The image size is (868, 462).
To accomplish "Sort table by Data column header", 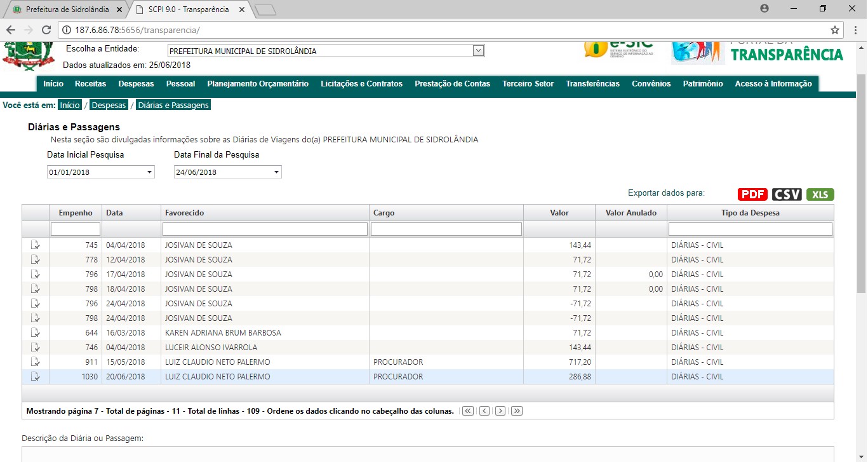I will click(x=131, y=213).
